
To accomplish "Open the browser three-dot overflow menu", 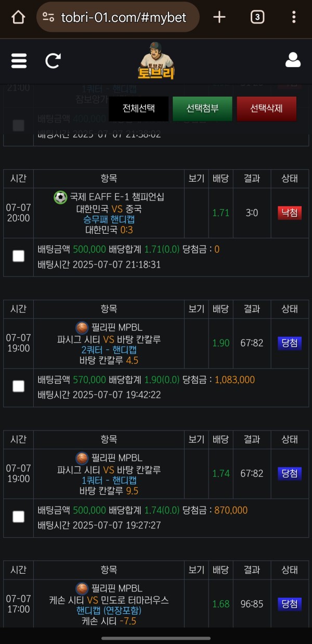I will coord(294,17).
